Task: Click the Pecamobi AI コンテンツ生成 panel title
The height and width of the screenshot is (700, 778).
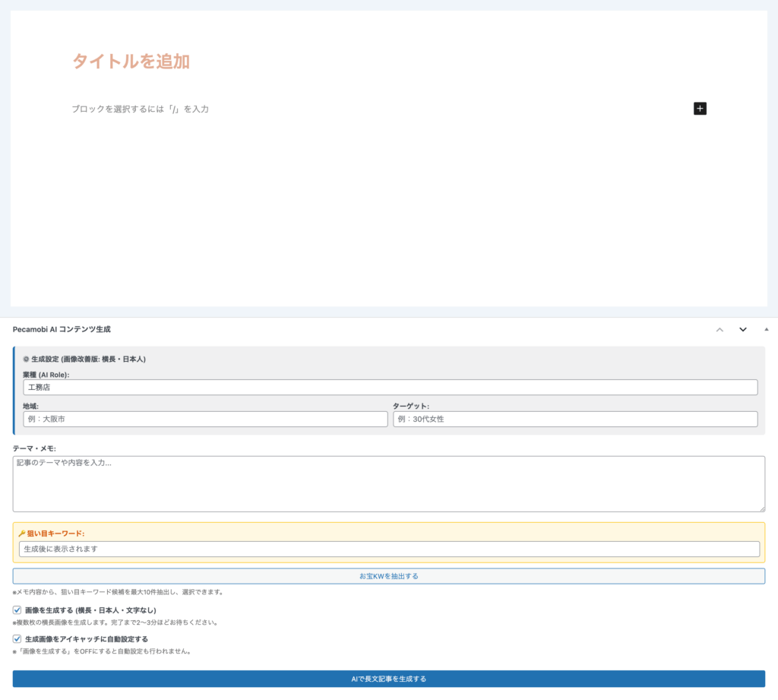Action: pyautogui.click(x=62, y=329)
